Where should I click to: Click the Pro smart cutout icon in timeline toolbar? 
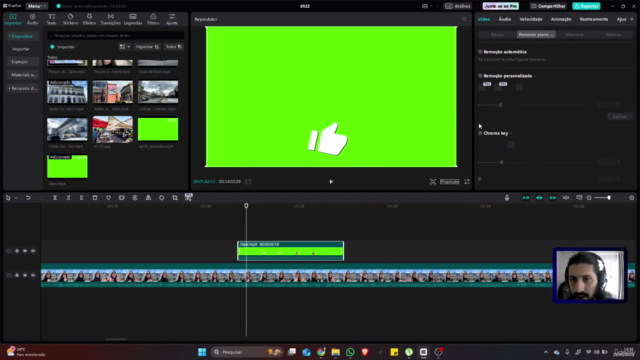pyautogui.click(x=189, y=197)
